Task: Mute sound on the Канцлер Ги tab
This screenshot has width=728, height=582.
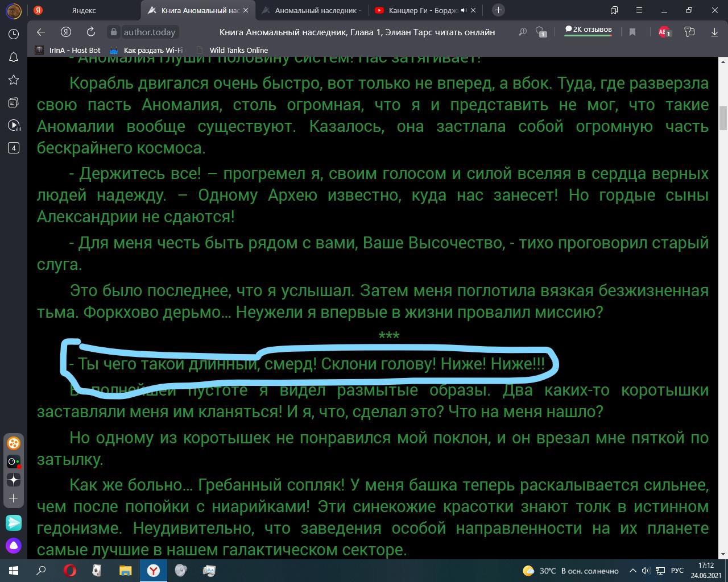Action: [x=464, y=10]
